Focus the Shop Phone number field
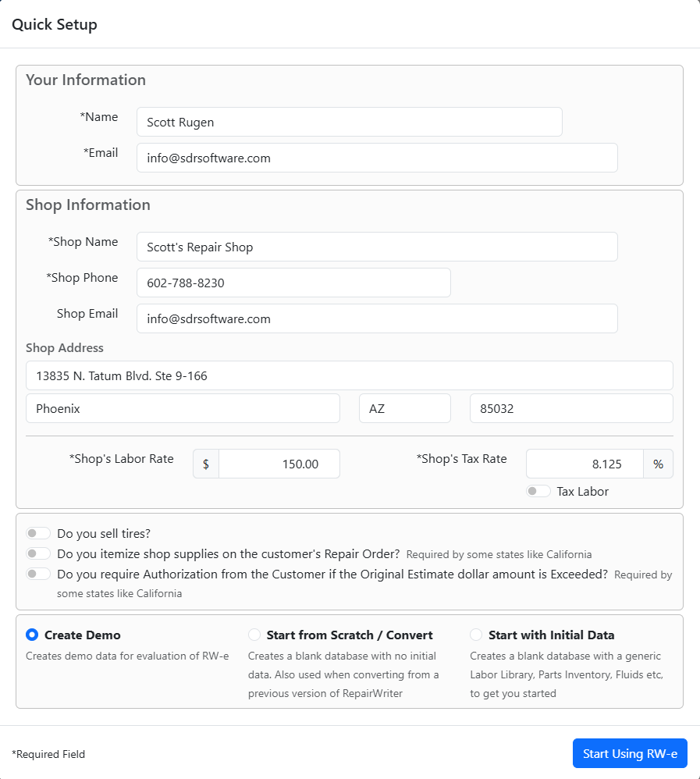Screen dimensions: 700x779 (293, 283)
